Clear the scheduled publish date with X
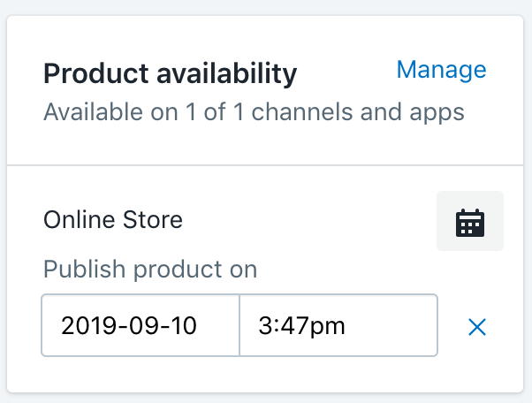The width and height of the screenshot is (532, 403). [476, 327]
